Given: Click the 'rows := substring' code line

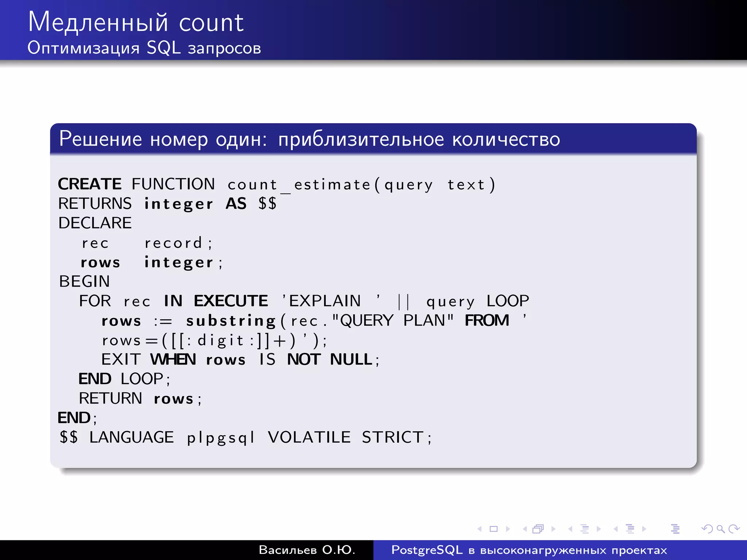Looking at the screenshot, I should (314, 321).
